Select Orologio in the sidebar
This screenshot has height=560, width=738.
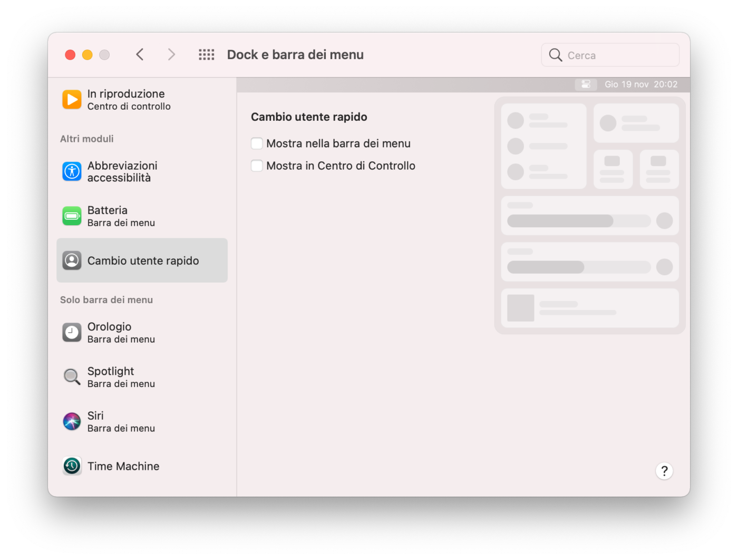pyautogui.click(x=142, y=332)
